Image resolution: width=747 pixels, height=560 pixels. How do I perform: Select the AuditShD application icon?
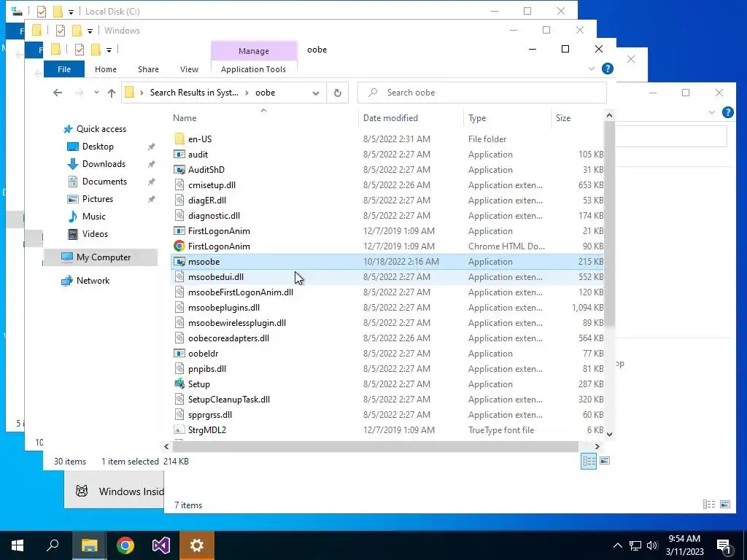pyautogui.click(x=179, y=169)
